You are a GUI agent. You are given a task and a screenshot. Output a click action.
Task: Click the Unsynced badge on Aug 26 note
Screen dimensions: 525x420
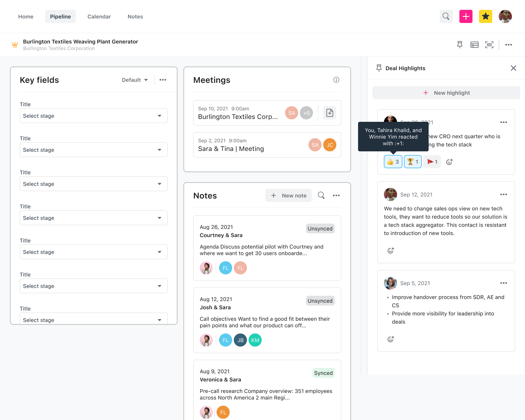320,228
